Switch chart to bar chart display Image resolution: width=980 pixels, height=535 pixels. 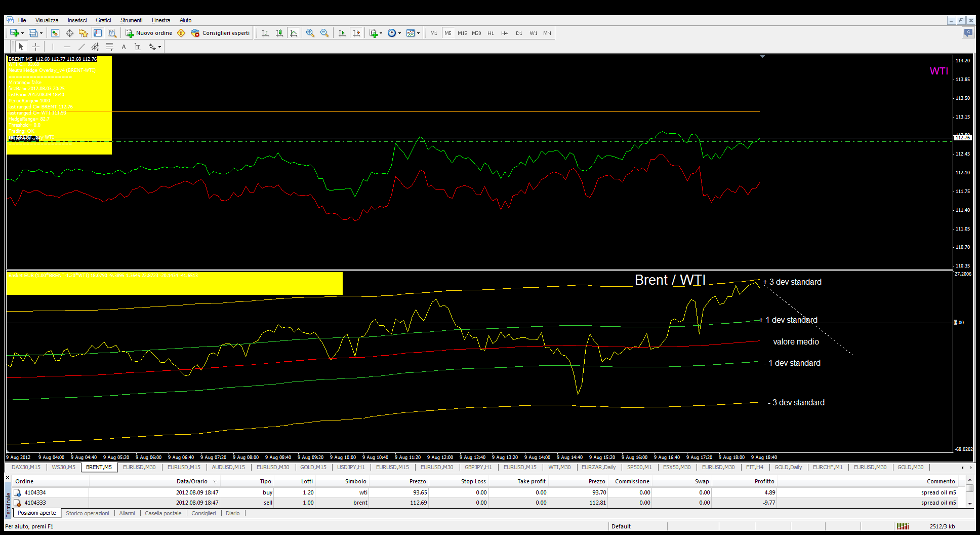pos(265,33)
